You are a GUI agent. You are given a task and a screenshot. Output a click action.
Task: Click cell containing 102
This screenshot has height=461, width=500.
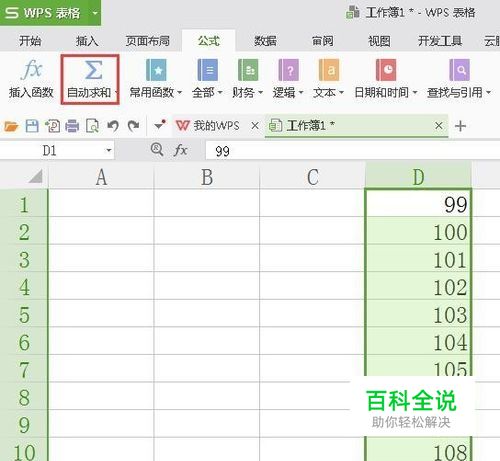coord(418,286)
